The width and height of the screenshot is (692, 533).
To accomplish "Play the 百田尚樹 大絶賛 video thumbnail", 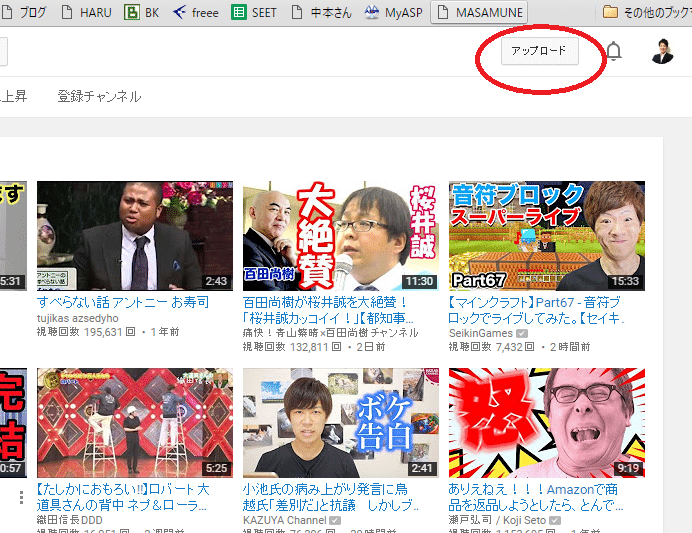I will pos(341,236).
